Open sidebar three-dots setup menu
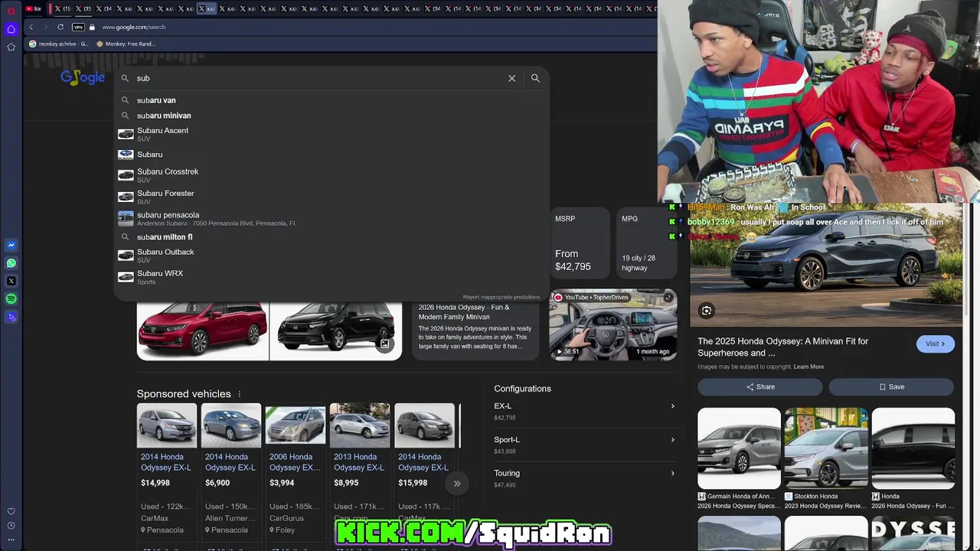Image resolution: width=980 pixels, height=551 pixels. 11,540
